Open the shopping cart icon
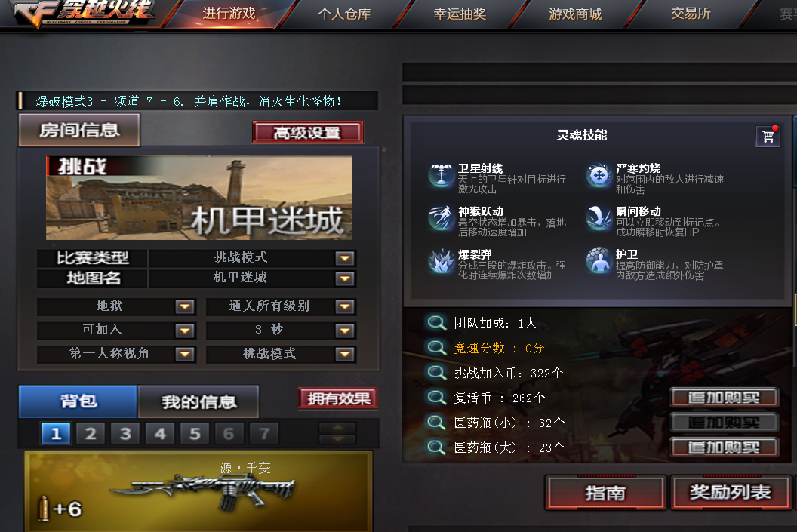 click(x=768, y=136)
